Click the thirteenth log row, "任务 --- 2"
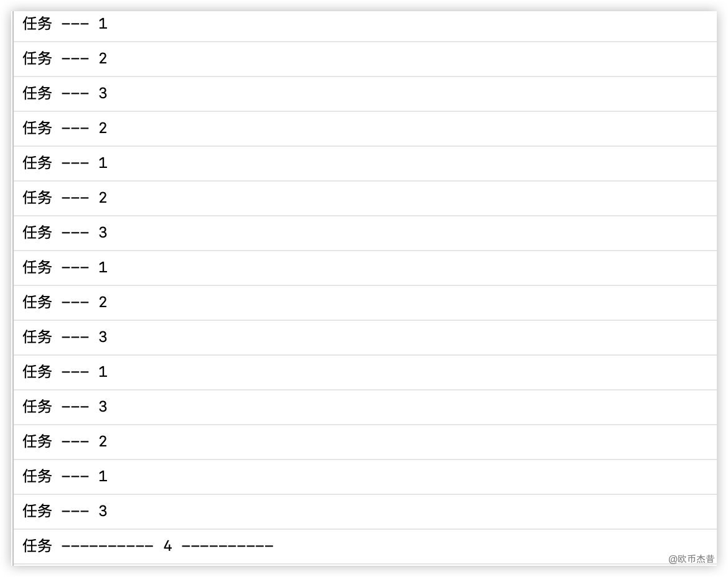The image size is (728, 577). coord(65,442)
